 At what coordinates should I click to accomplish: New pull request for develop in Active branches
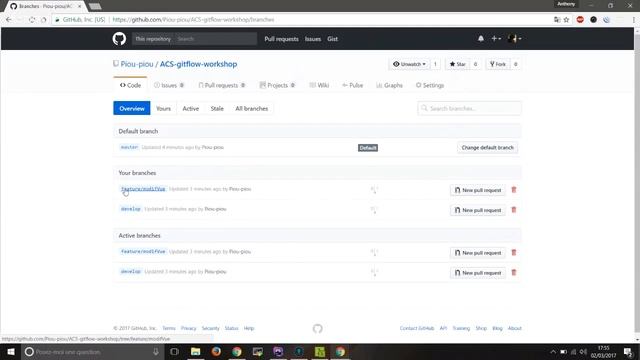(478, 273)
